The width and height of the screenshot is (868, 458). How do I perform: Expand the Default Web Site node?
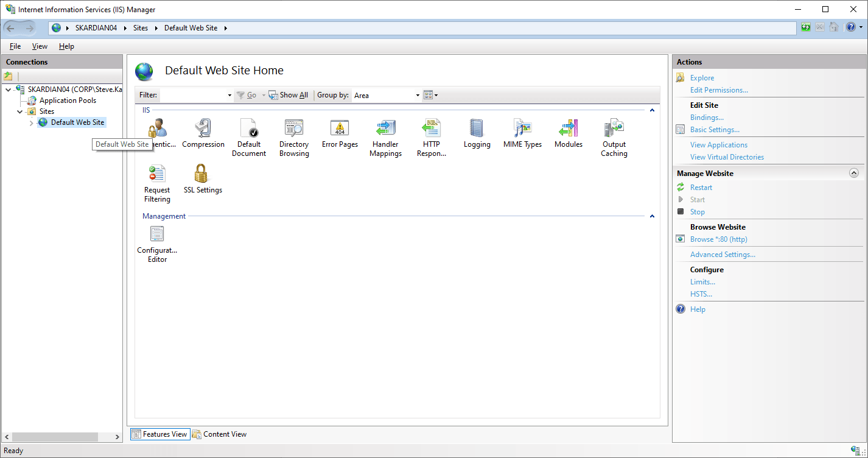click(32, 123)
